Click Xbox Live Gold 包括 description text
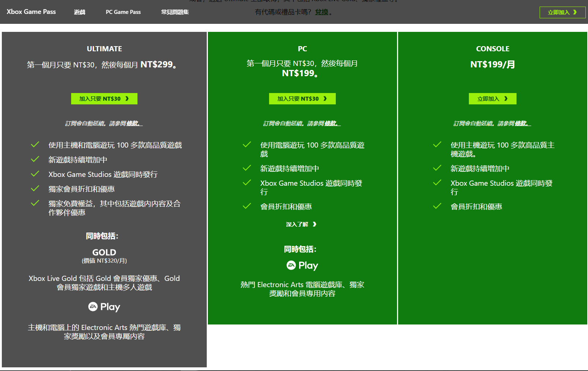Image resolution: width=588 pixels, height=371 pixels. (x=104, y=283)
